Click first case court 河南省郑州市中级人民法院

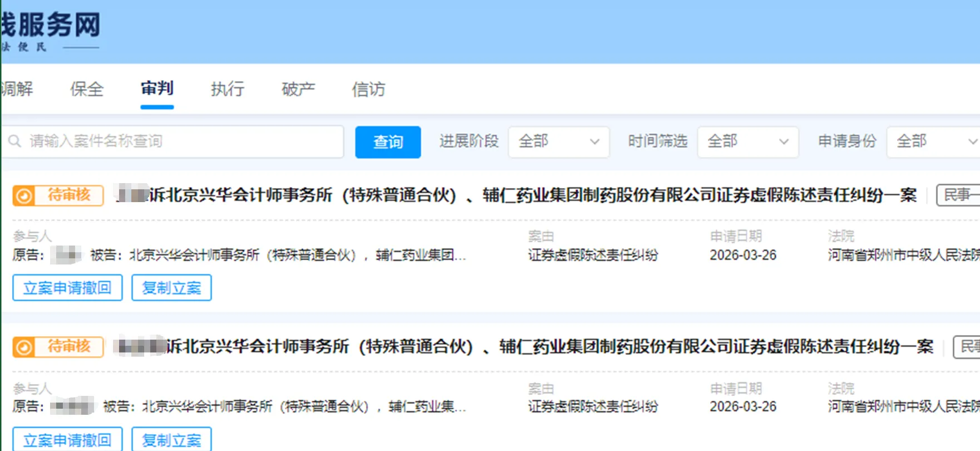coord(904,255)
